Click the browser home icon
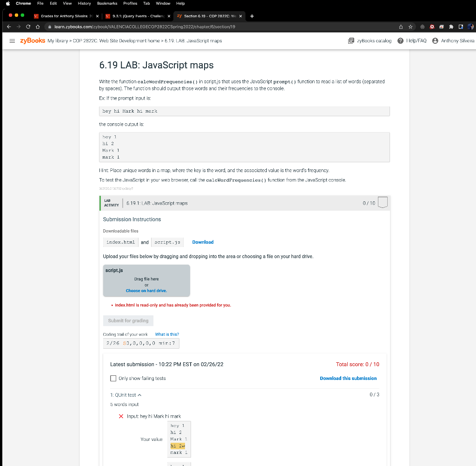476x466 pixels. pyautogui.click(x=39, y=27)
